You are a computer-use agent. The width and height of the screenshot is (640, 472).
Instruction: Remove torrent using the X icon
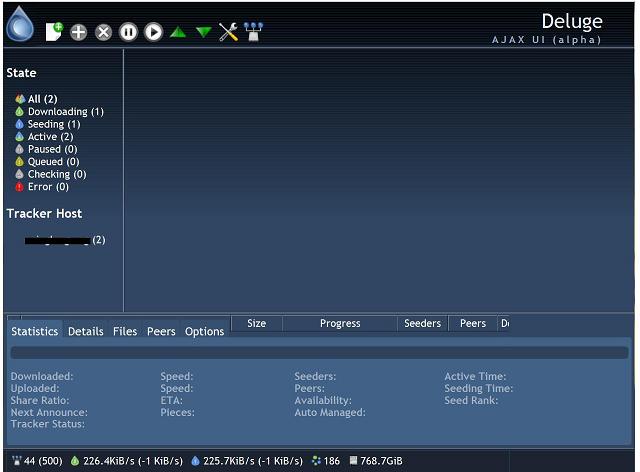[104, 32]
